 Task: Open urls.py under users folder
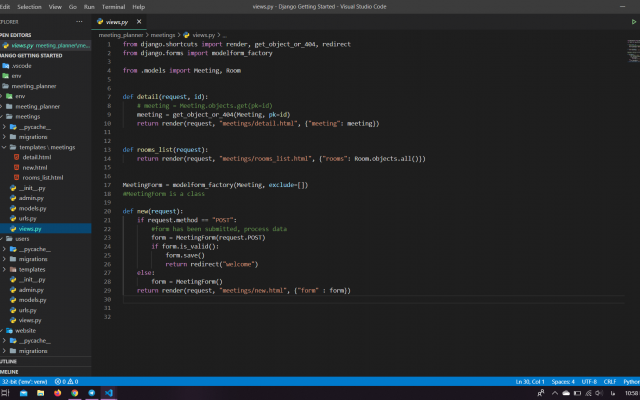[27, 310]
